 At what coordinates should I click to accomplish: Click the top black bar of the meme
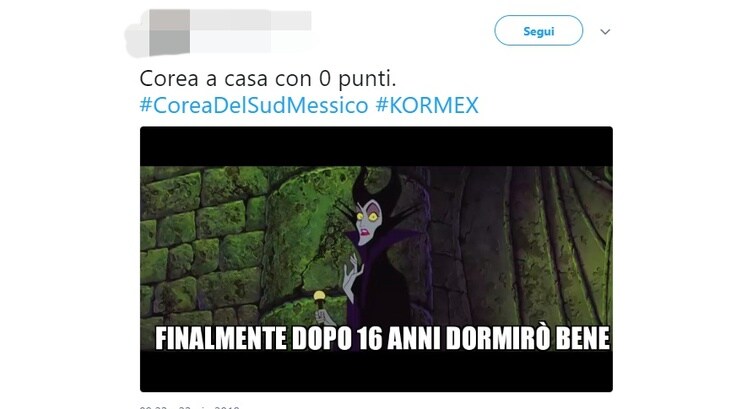click(376, 146)
